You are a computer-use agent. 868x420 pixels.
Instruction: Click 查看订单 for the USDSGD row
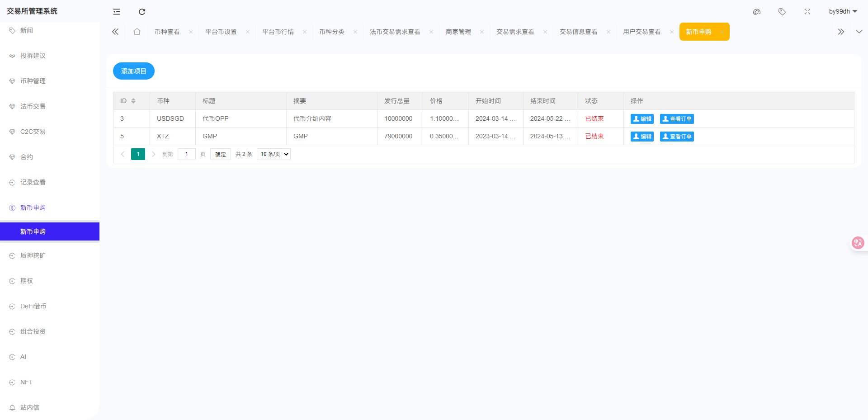[x=677, y=119]
